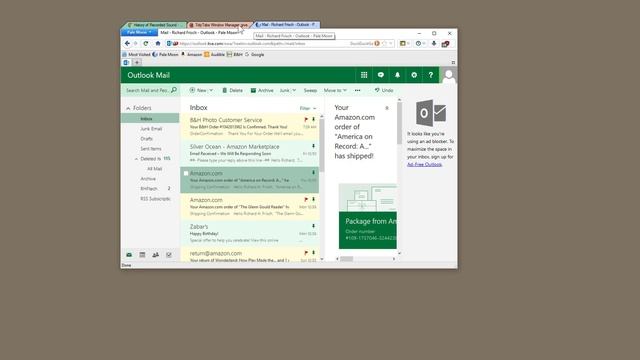
Task: Click the search magnifier icon
Action: coord(174,90)
